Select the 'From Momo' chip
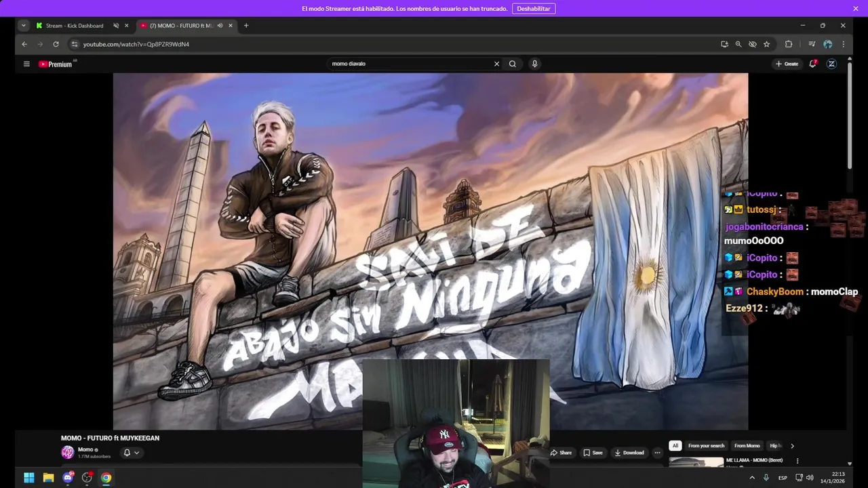This screenshot has height=488, width=868. 747,446
